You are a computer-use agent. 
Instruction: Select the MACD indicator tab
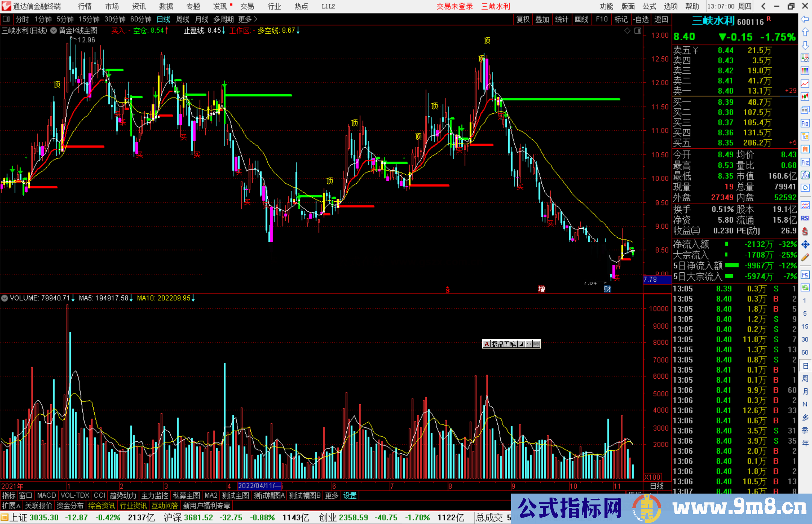(46, 495)
